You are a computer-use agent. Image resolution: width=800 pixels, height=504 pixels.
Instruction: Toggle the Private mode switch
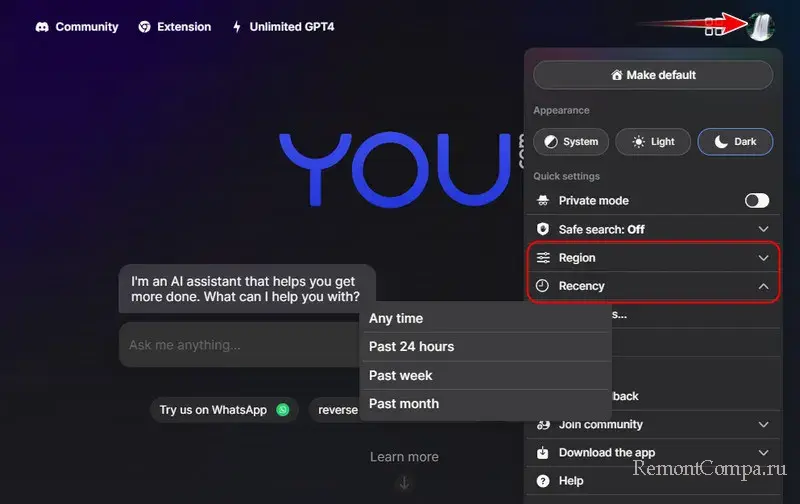[757, 201]
